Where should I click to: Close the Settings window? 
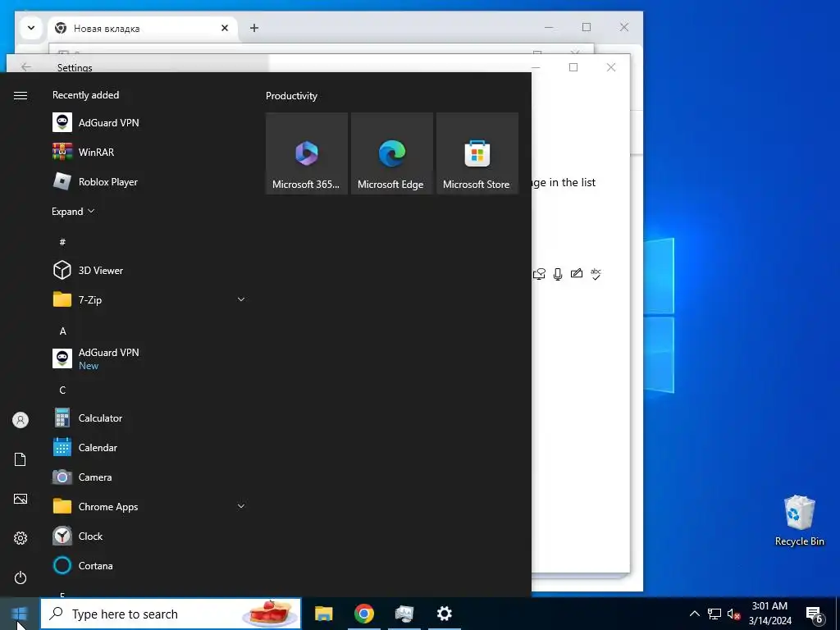click(610, 67)
